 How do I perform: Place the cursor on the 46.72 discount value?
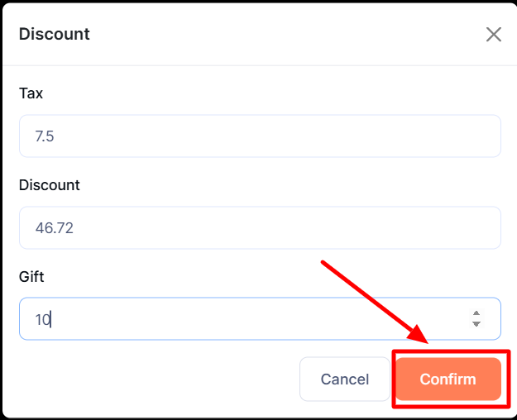54,227
